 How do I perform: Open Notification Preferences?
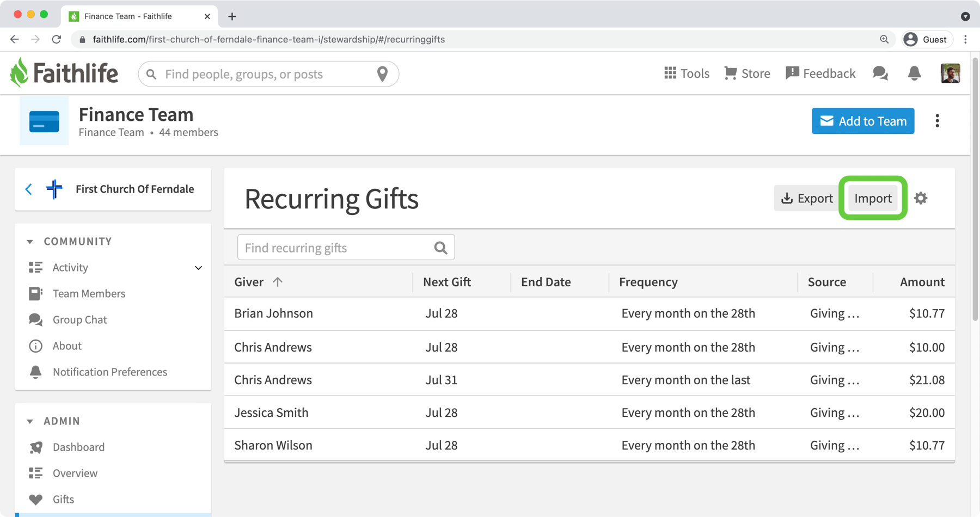[110, 372]
